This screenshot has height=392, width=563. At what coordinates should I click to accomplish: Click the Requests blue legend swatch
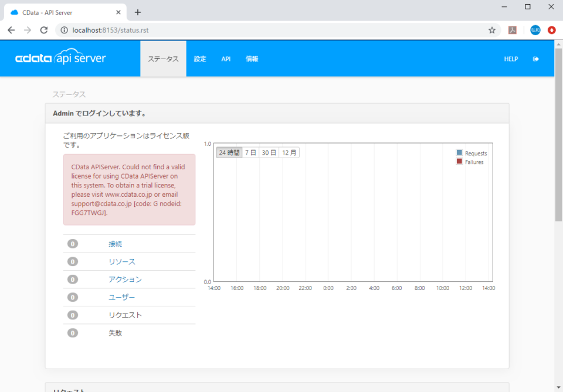(459, 152)
